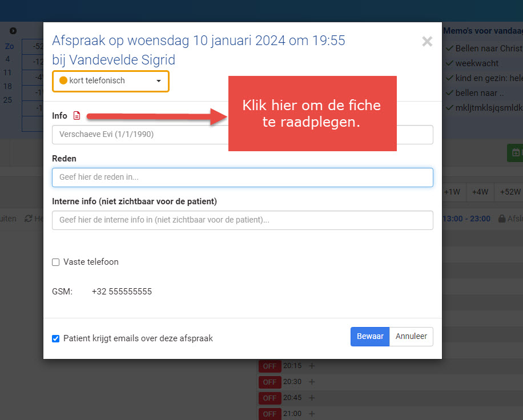Image resolution: width=523 pixels, height=420 pixels.
Task: Click the lock icon right of 13:00 - 23:00
Action: [502, 219]
